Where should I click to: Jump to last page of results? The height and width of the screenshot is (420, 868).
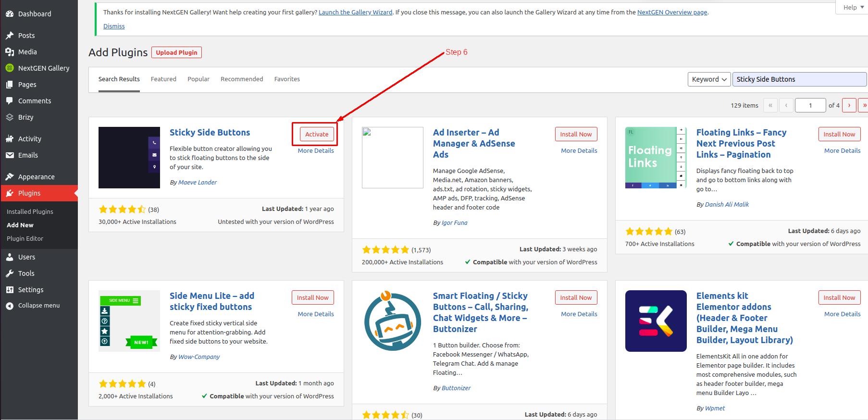click(x=864, y=105)
